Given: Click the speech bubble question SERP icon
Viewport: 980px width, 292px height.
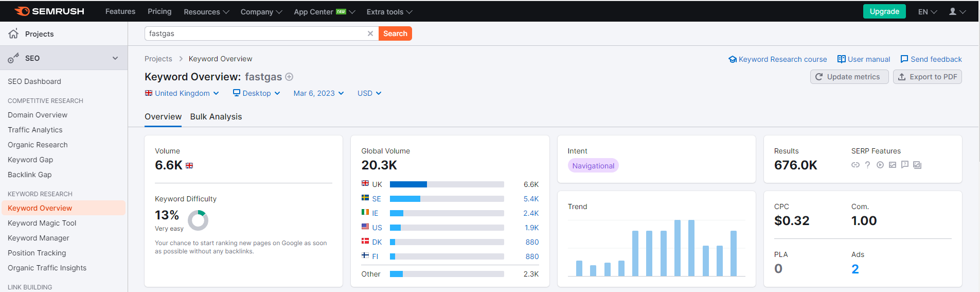Looking at the screenshot, I should [x=905, y=165].
